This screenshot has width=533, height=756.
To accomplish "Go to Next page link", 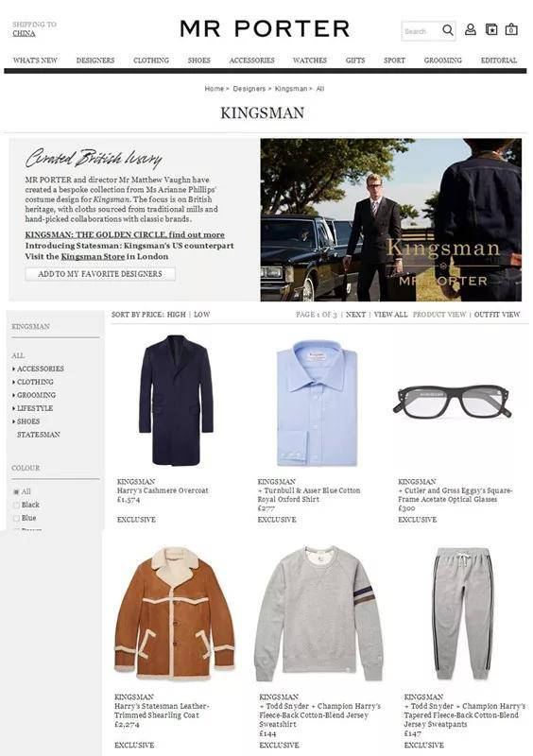I will click(355, 315).
